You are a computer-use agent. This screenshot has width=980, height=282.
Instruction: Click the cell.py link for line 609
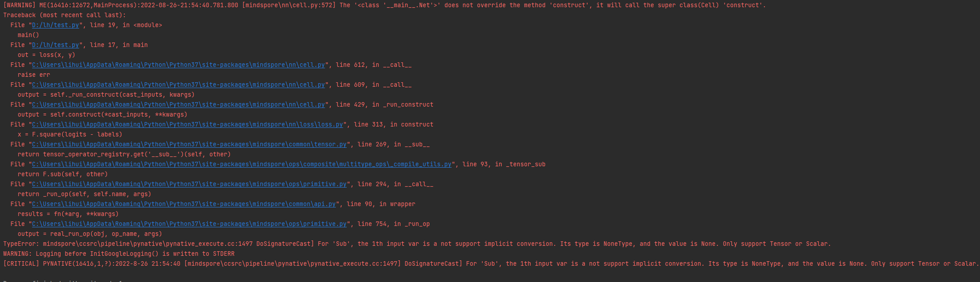(178, 85)
